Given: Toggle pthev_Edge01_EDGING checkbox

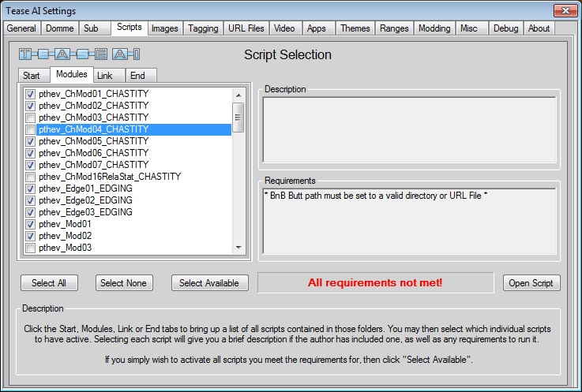Looking at the screenshot, I should click(31, 189).
